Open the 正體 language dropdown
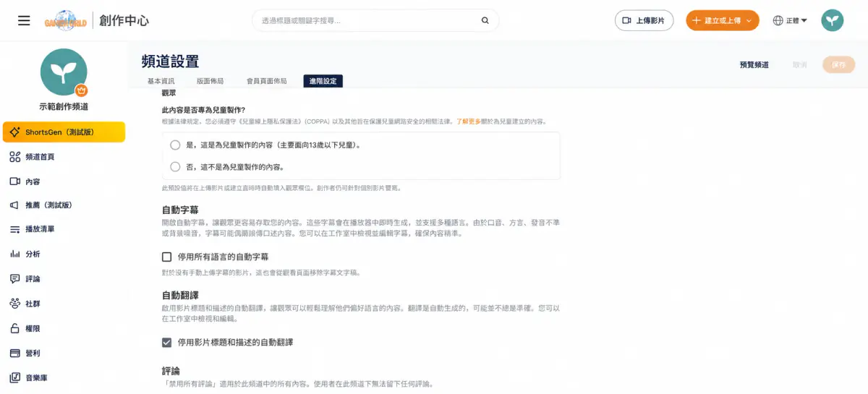 pos(790,21)
